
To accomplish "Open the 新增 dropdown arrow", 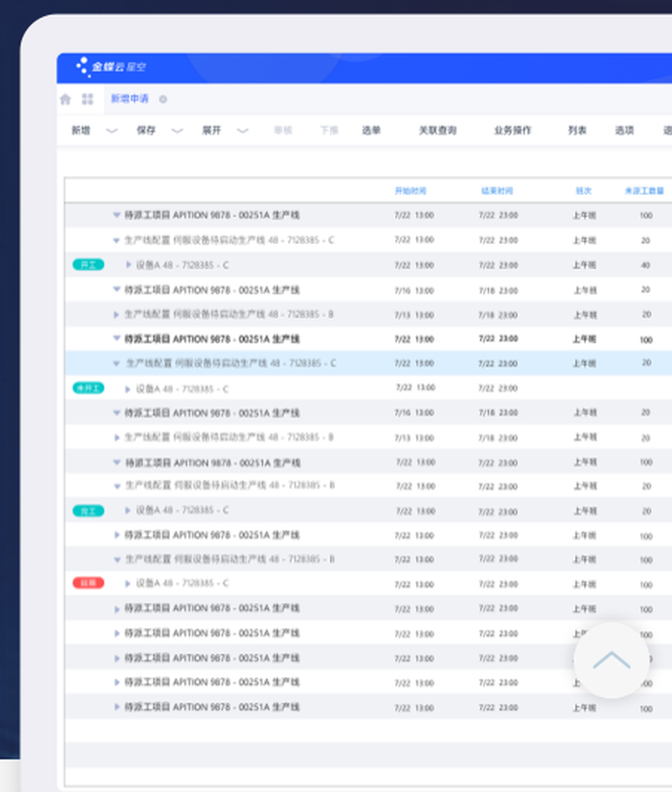I will (x=112, y=130).
